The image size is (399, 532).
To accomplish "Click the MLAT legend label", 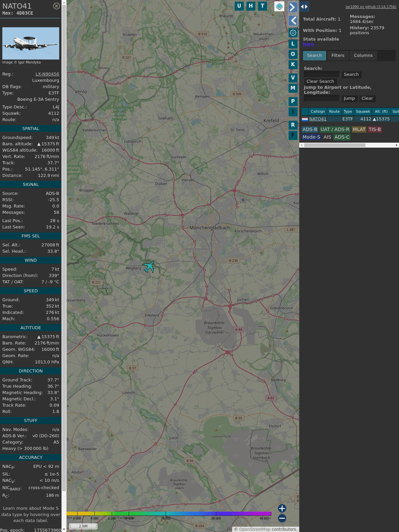I will pos(359,130).
